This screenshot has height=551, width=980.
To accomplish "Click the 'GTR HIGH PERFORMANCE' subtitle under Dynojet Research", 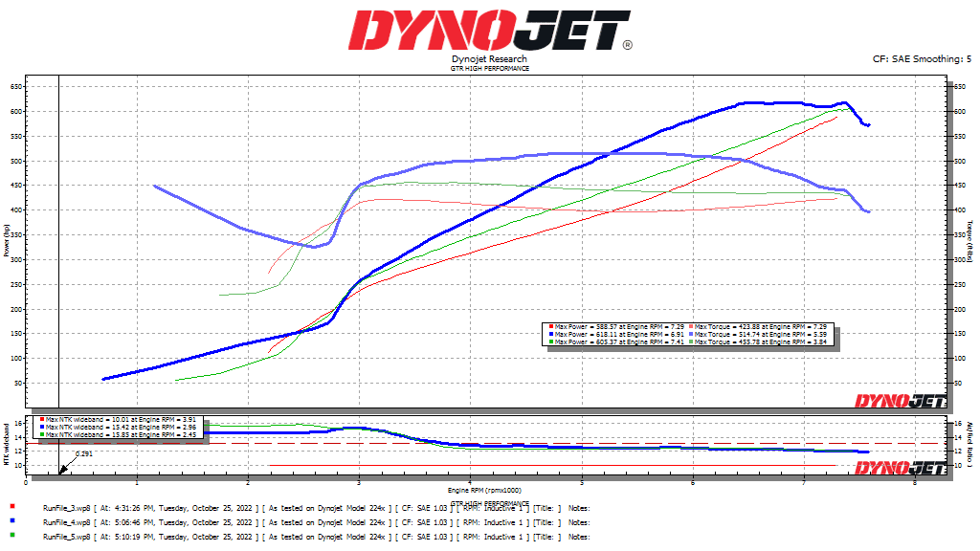I will click(x=489, y=68).
